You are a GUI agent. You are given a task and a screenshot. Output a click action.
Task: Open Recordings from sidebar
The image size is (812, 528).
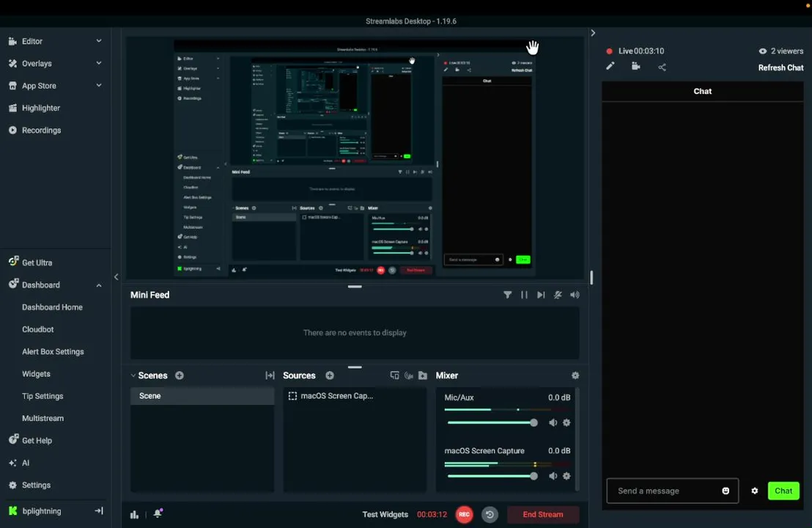coord(41,130)
